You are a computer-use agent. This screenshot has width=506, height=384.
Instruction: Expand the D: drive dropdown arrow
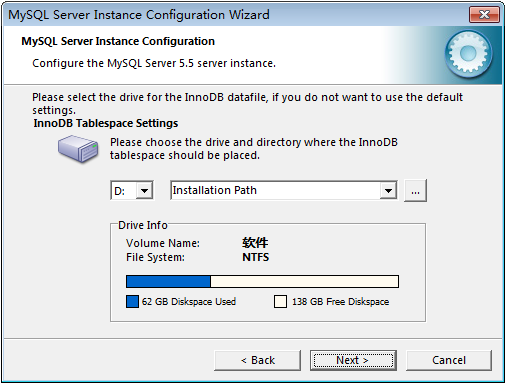144,191
